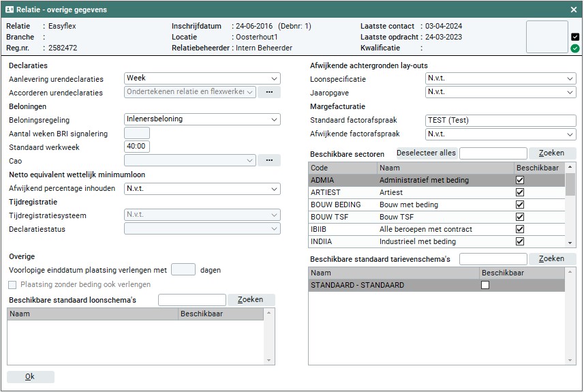Click the green circular checkmark status icon
584x392 pixels.
(x=575, y=48)
